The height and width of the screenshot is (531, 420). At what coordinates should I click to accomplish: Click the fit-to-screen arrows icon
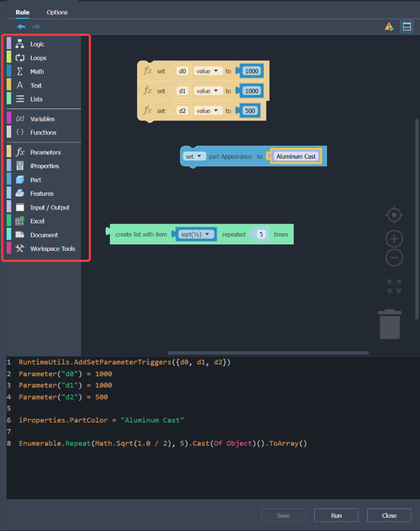394,286
